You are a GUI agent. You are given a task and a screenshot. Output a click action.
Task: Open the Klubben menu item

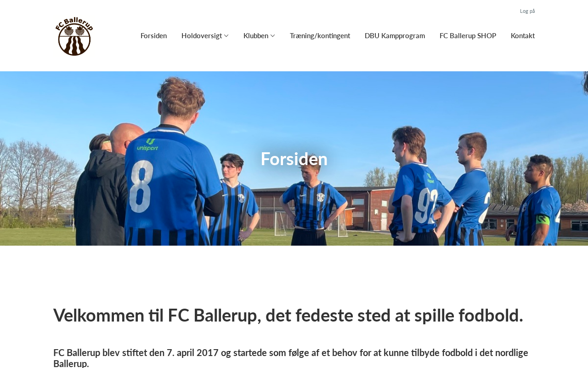256,36
